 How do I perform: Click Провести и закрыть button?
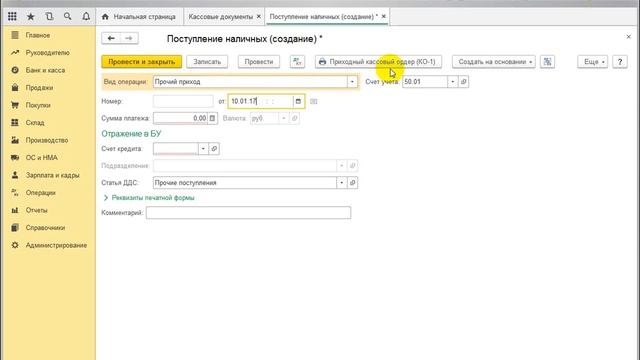click(x=142, y=62)
